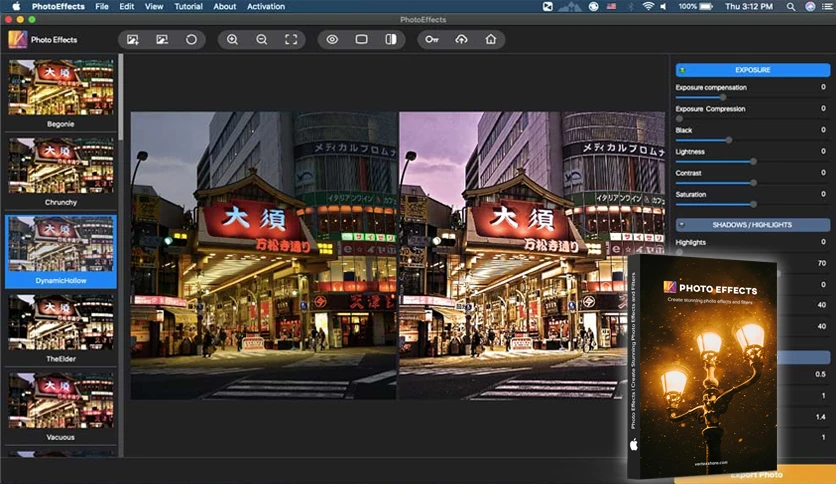This screenshot has height=484, width=836.
Task: Click the original photo on the left
Action: 263,255
